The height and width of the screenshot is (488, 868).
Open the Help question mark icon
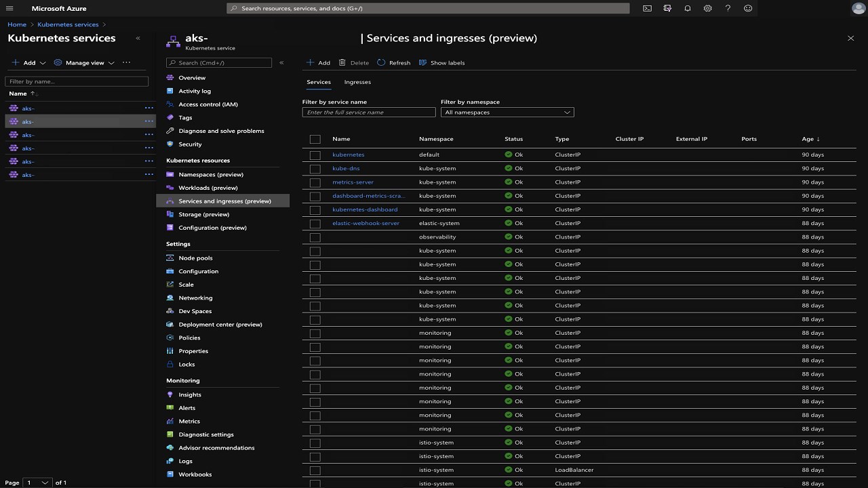tap(728, 8)
